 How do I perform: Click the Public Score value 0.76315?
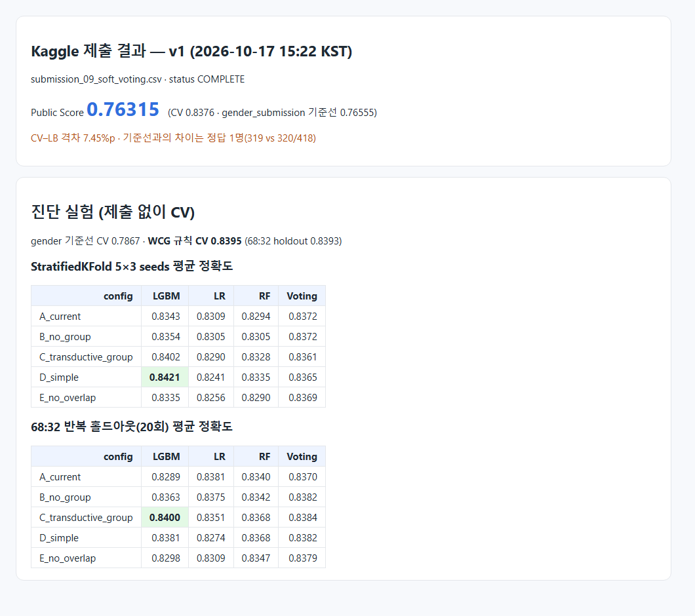pyautogui.click(x=123, y=109)
